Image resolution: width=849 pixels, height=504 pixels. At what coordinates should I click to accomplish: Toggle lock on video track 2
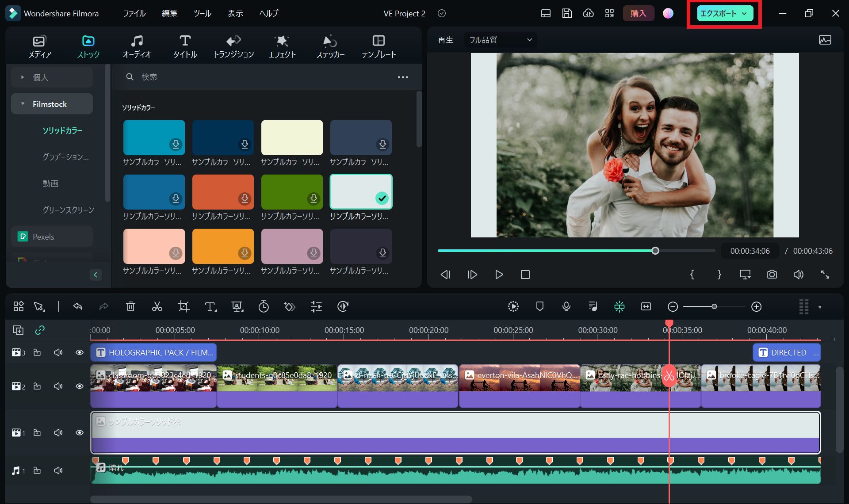pos(37,386)
